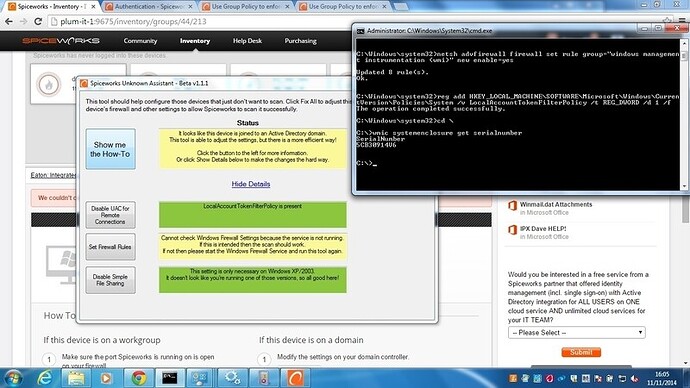Click the gray device taskbar icon
This screenshot has width=690, height=388.
click(x=263, y=378)
